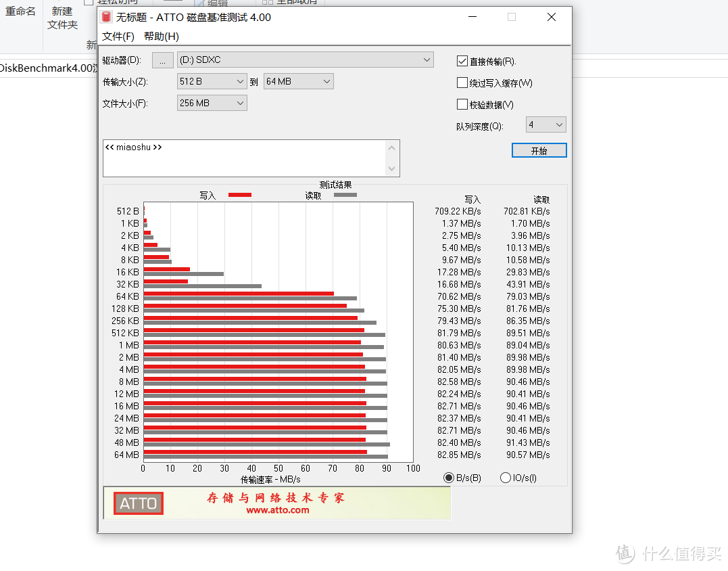Select the B/s(B) radio button

click(x=449, y=478)
